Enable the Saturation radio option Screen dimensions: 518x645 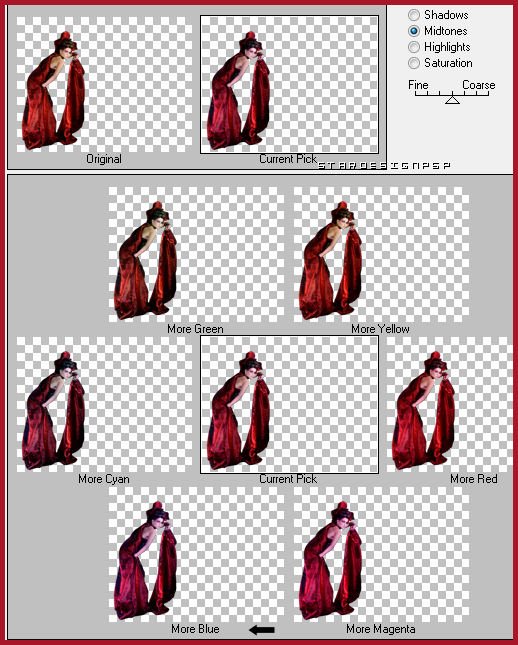(414, 63)
